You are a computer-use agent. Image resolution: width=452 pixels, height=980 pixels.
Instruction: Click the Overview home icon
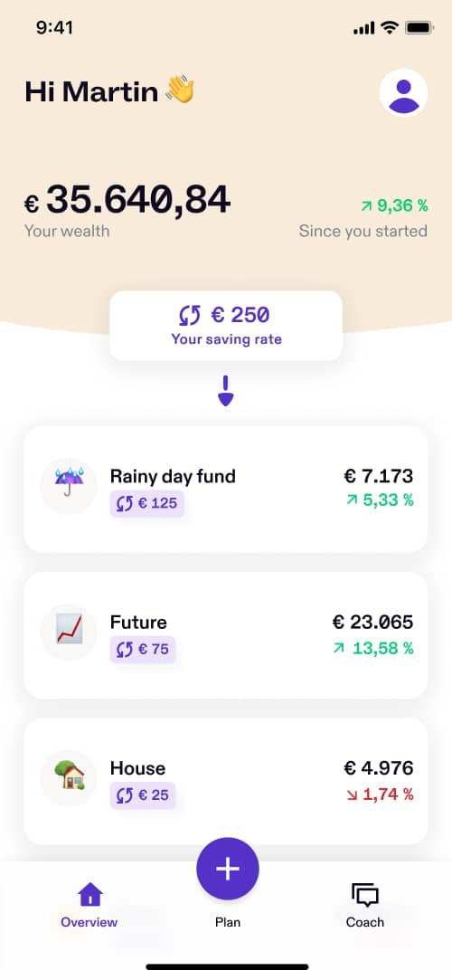pyautogui.click(x=89, y=894)
